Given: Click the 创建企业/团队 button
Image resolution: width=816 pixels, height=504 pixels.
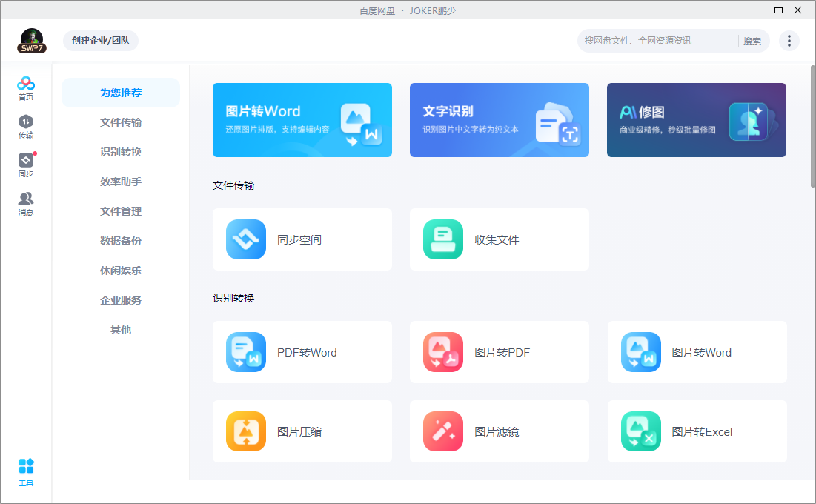Looking at the screenshot, I should pos(100,41).
